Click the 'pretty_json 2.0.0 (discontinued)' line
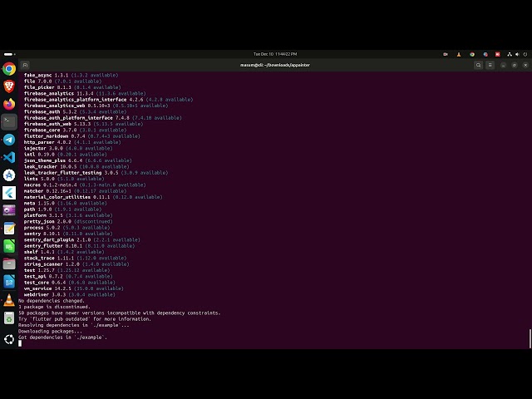532x399 pixels. (68, 222)
